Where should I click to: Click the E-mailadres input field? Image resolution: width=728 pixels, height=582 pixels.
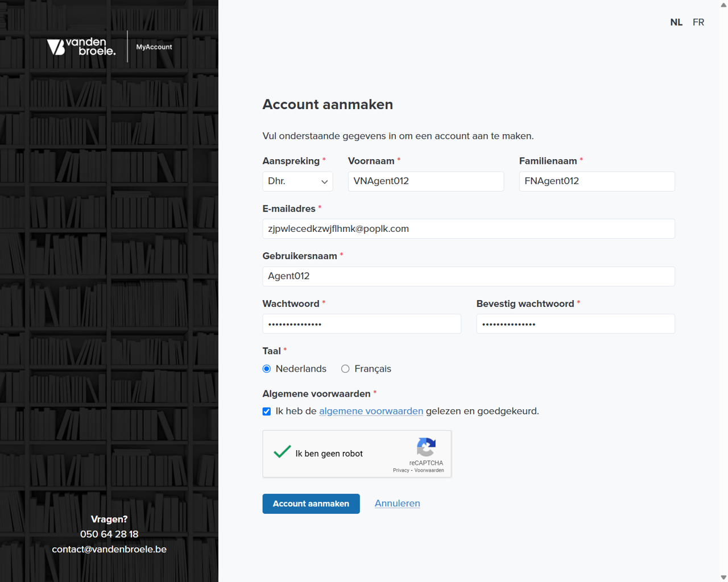click(469, 228)
